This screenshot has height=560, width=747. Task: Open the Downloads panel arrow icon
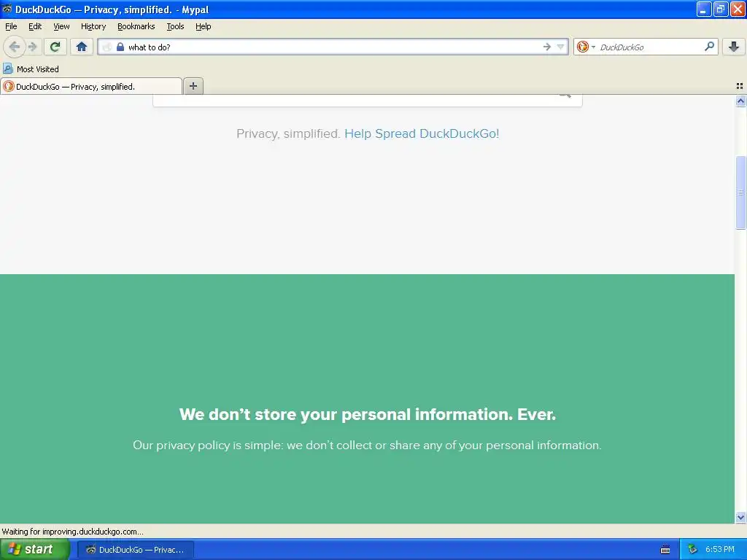point(734,47)
